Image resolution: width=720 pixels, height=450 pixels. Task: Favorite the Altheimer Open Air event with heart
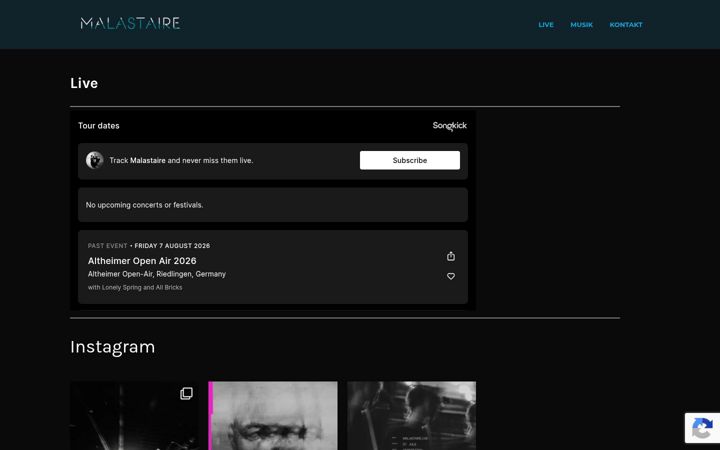pos(451,276)
